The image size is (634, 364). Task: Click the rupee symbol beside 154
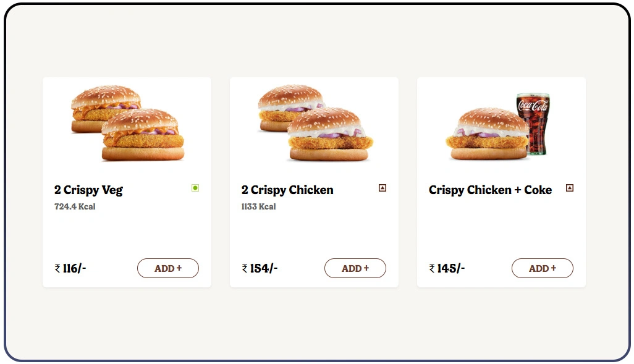coord(244,268)
